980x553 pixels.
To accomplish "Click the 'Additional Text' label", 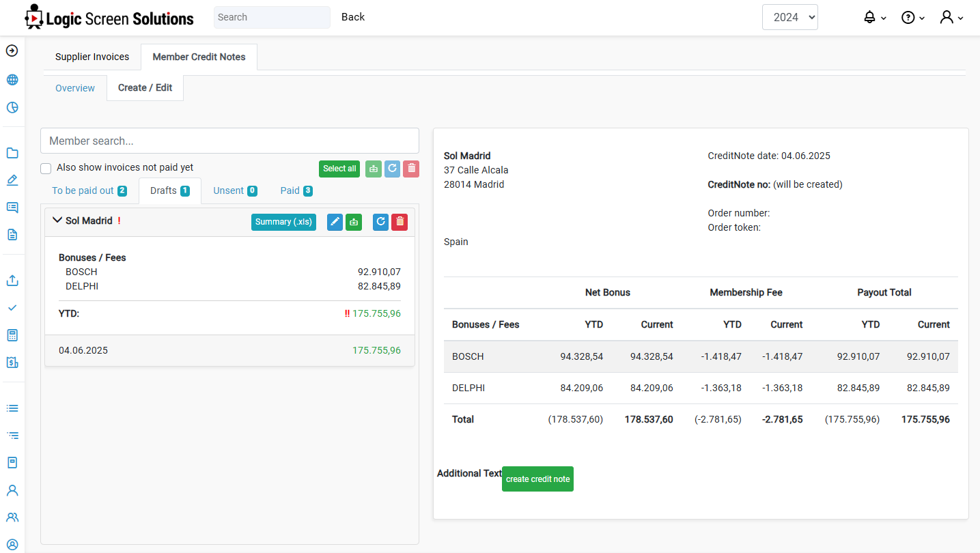I will click(x=469, y=473).
